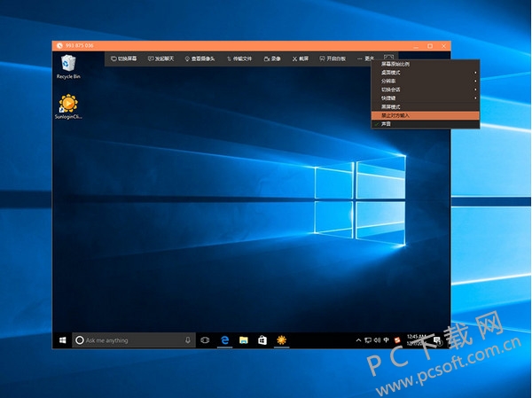Click the red Sogou S tray icon
The image size is (532, 398).
tap(397, 340)
